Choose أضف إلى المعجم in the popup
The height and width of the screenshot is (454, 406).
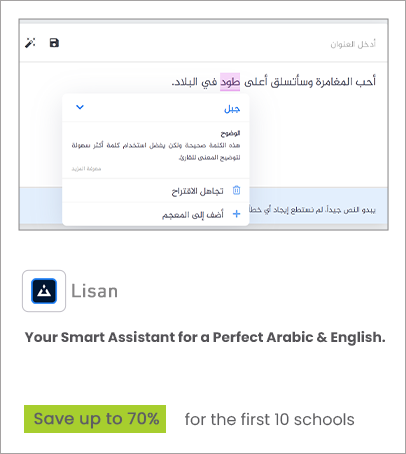coord(193,215)
